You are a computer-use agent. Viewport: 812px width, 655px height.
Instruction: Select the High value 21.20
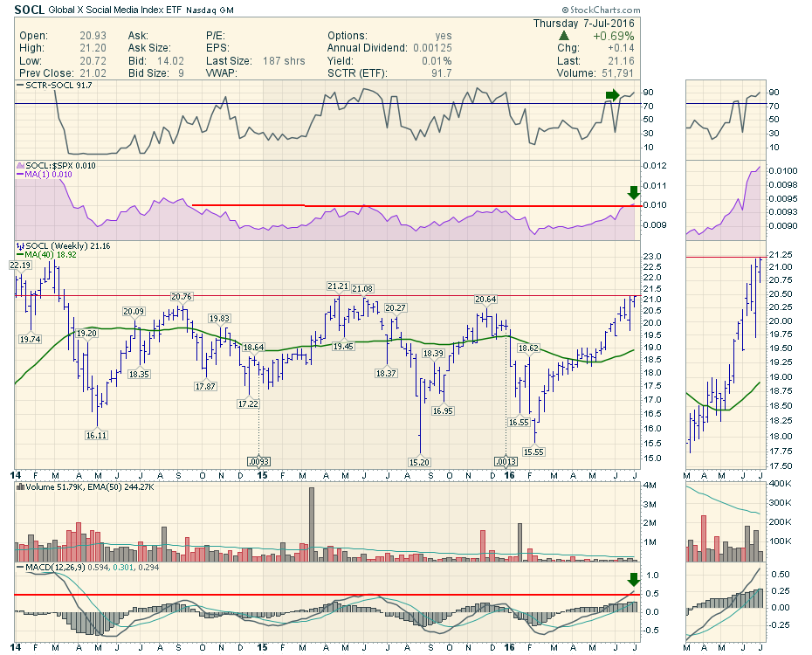(93, 48)
